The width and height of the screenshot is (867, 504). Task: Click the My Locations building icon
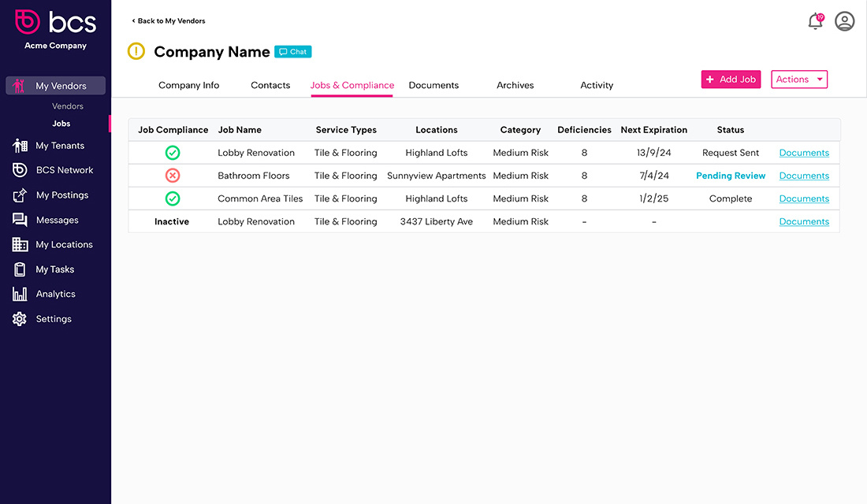(20, 245)
